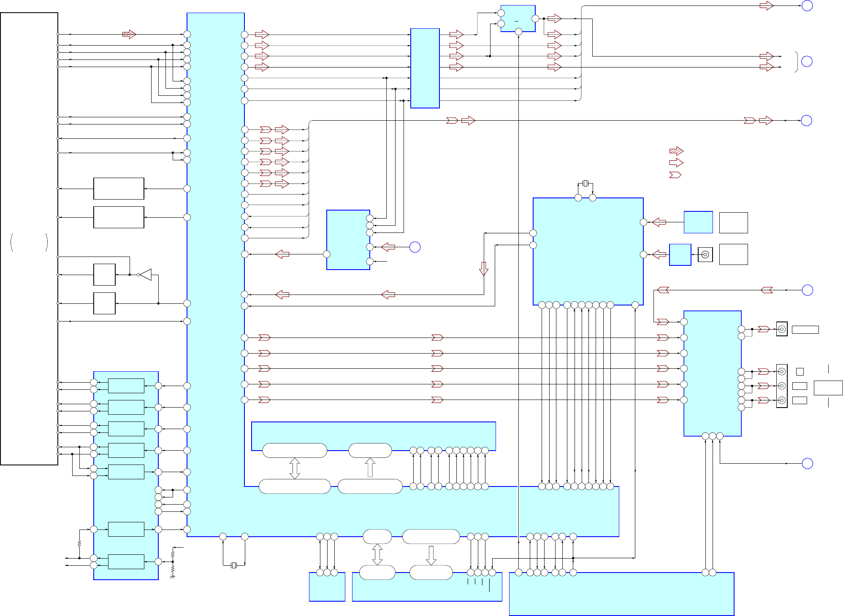Screen dimensions: 843x616
Task: Select the notched chevron arrow in the legend
Action: pos(675,175)
